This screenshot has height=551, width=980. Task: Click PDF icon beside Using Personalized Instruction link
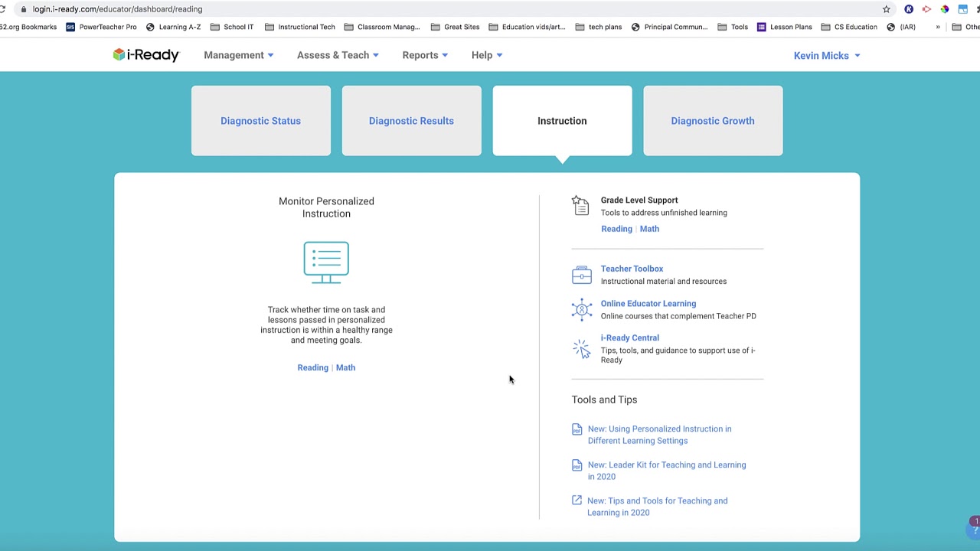tap(577, 429)
